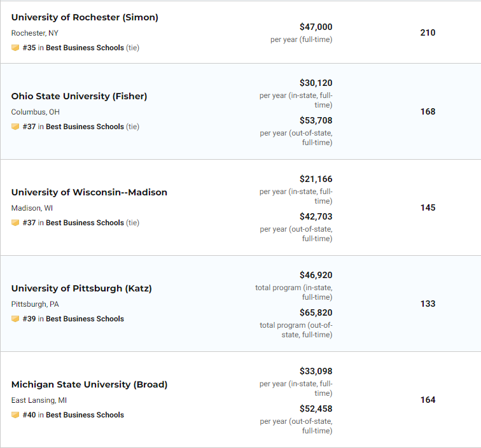This screenshot has width=481, height=448.
Task: Click the ranking badge icon beside #40
Action: coord(15,415)
